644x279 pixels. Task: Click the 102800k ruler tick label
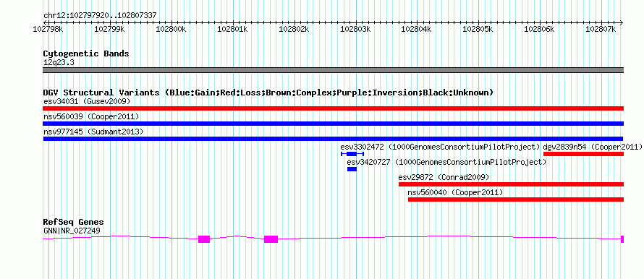[x=171, y=29]
